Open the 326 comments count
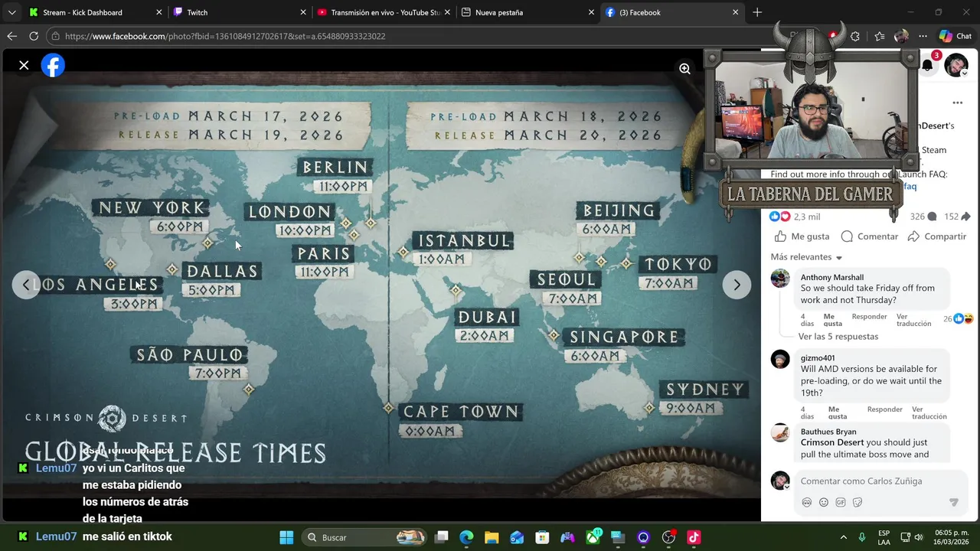The image size is (980, 551). coord(923,217)
